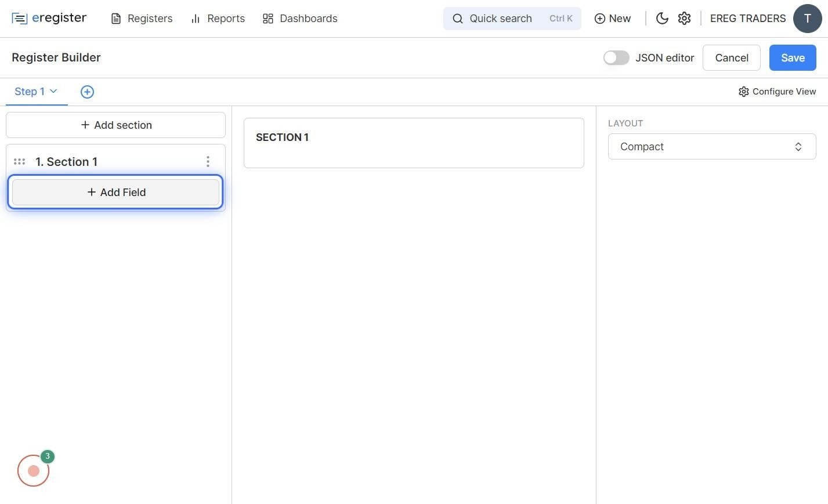Open the Layout Compact dropdown
Screen dimensions: 828x504
pos(712,147)
